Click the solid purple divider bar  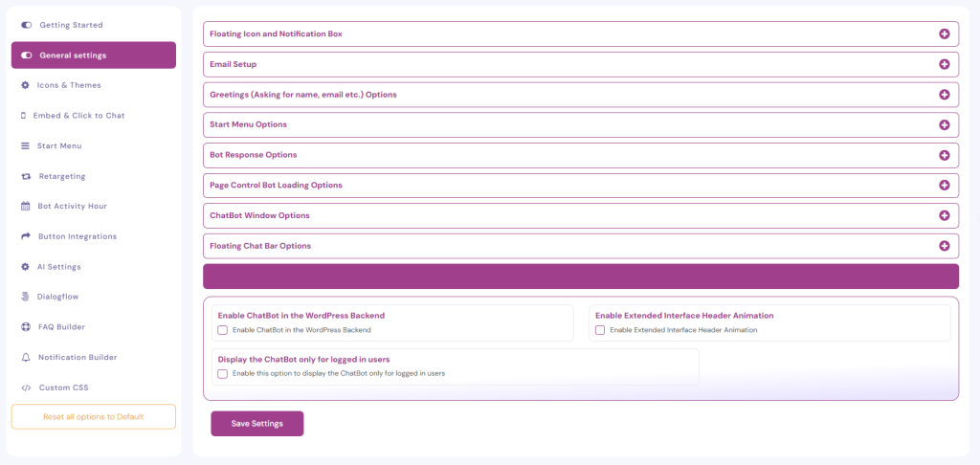coord(580,277)
